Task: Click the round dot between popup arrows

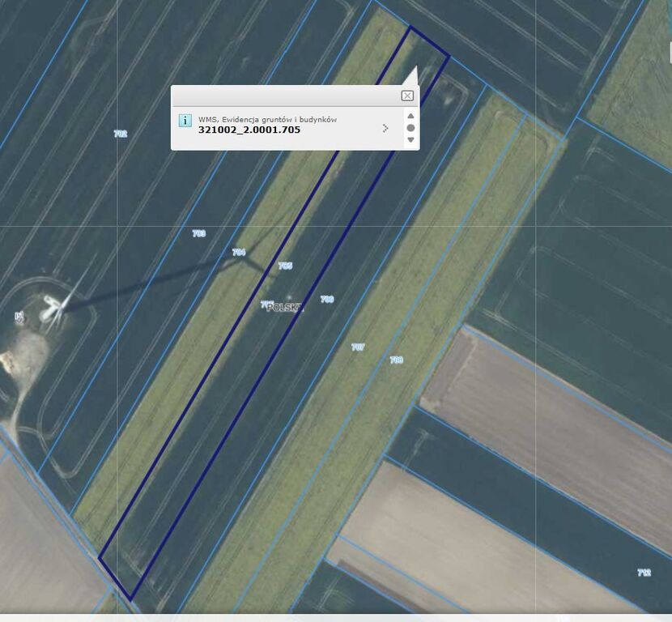Action: coord(410,128)
